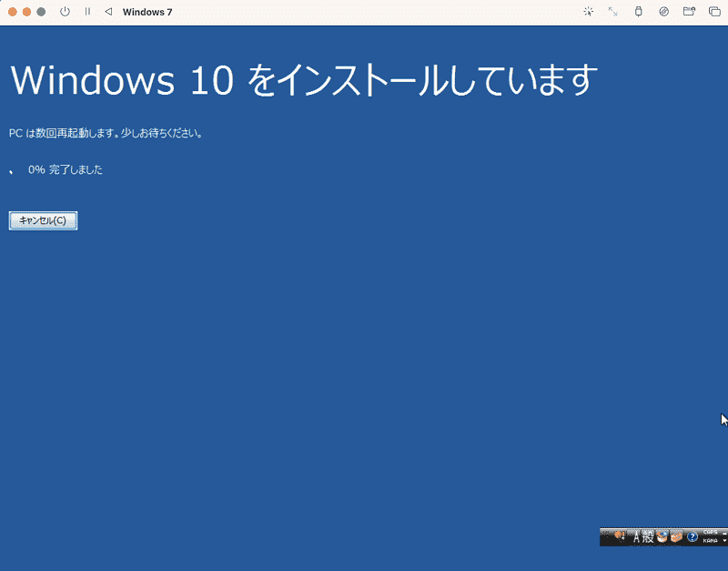The width and height of the screenshot is (728, 571).
Task: Open the USB devices icon
Action: pyautogui.click(x=639, y=12)
